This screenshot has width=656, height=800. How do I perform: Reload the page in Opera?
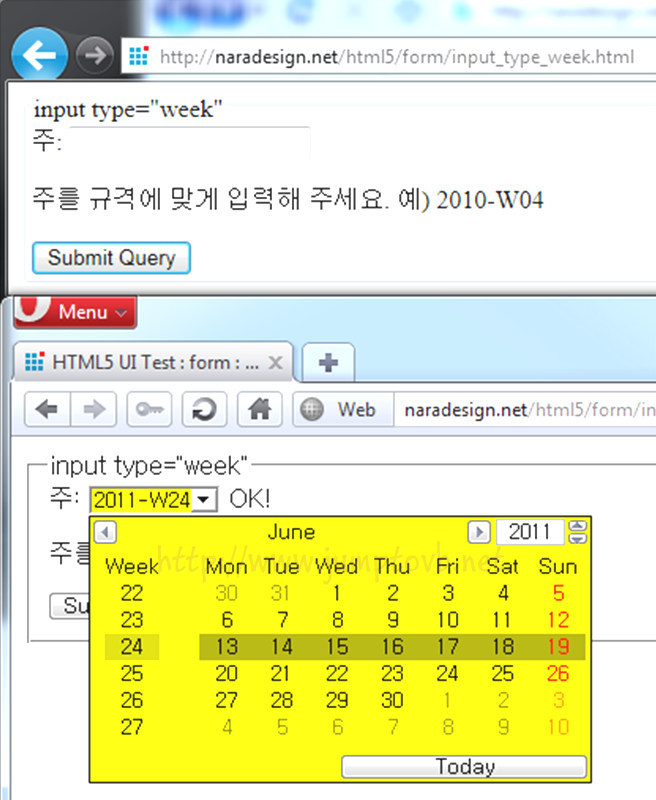click(204, 409)
